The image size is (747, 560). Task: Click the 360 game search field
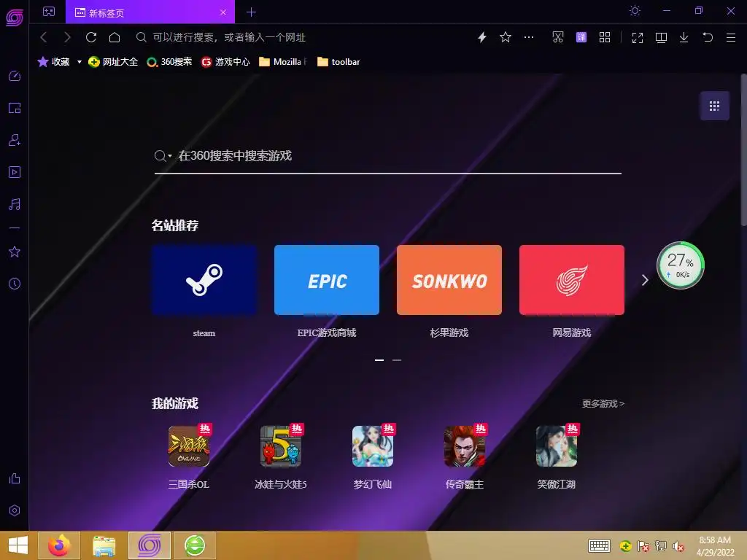coord(388,156)
